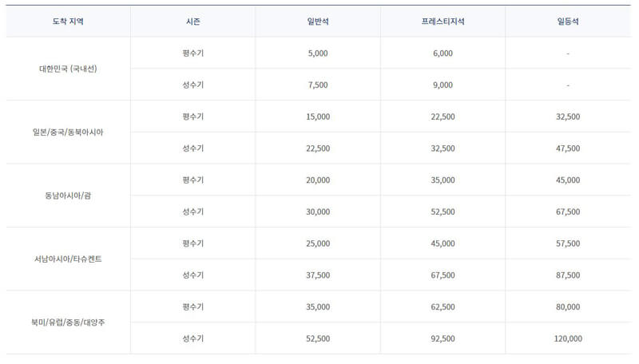Click the 5,000 일반석 domestic value

tap(318, 53)
